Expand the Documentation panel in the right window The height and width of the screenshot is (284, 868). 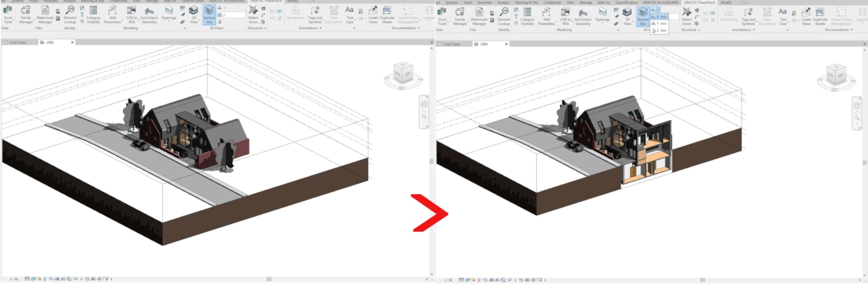(x=839, y=30)
